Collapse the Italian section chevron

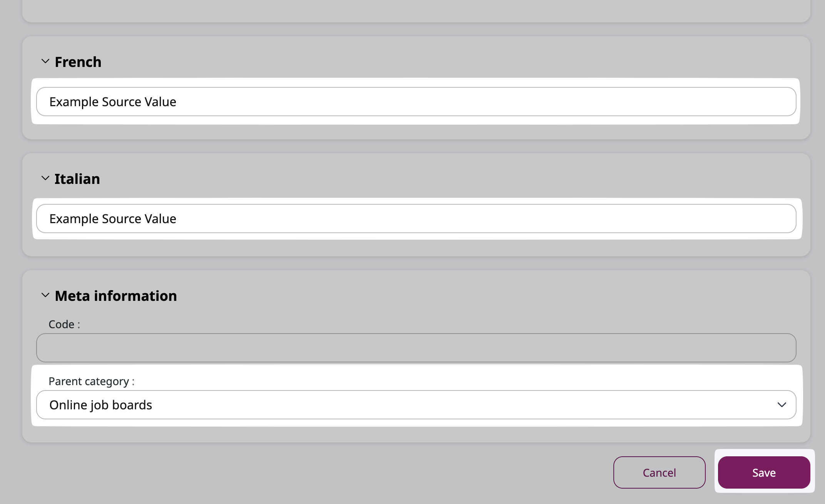(45, 179)
